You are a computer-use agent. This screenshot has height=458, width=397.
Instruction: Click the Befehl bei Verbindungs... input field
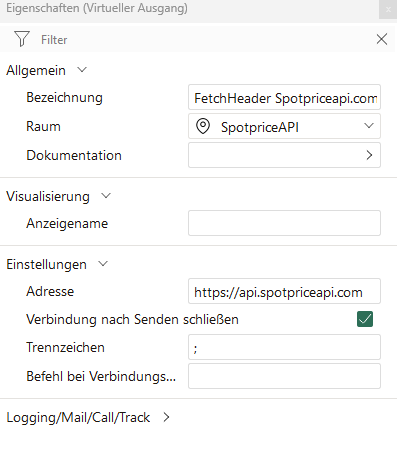[284, 376]
